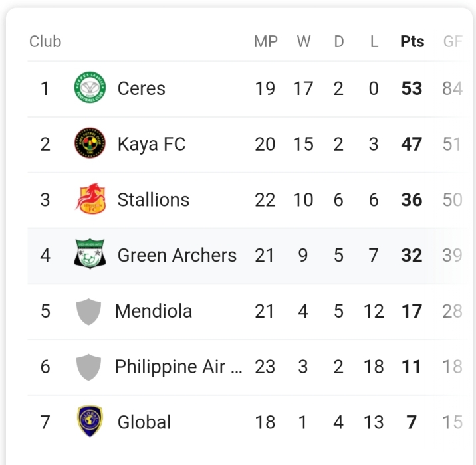
Task: Click the Ceres club logo
Action: [x=90, y=88]
